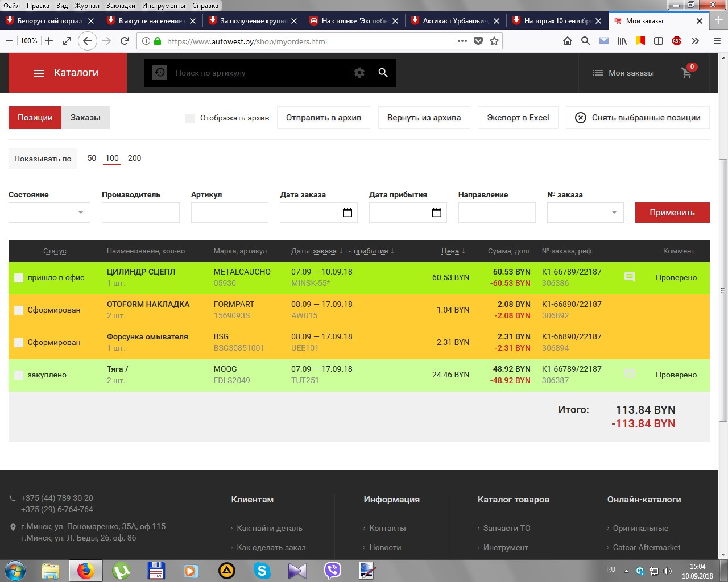Viewport: 728px width, 582px height.
Task: Select checkbox for OTOFORM НАКЛАДКА row
Action: [19, 310]
